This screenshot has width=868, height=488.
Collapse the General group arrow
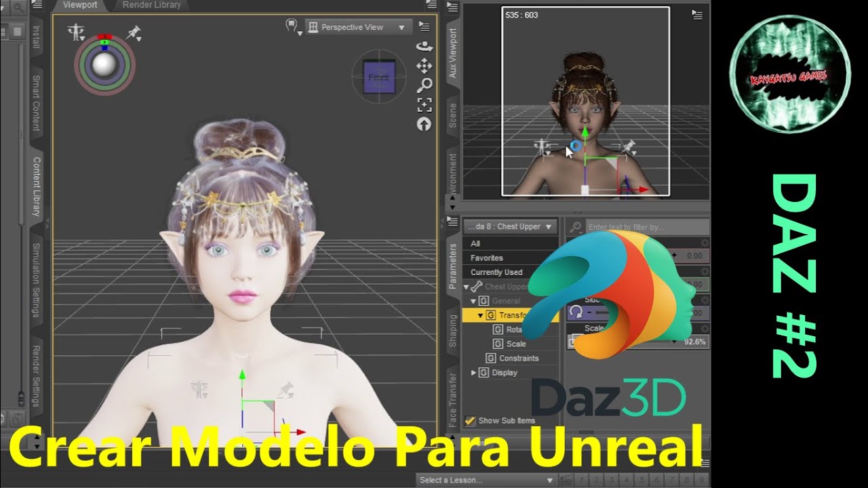coord(473,301)
